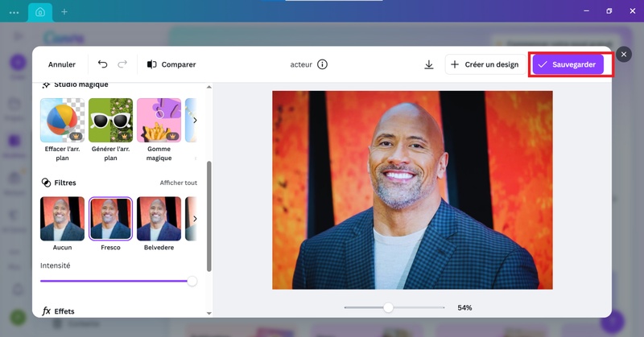644x337 pixels.
Task: Click the Effets section heading
Action: (58, 311)
